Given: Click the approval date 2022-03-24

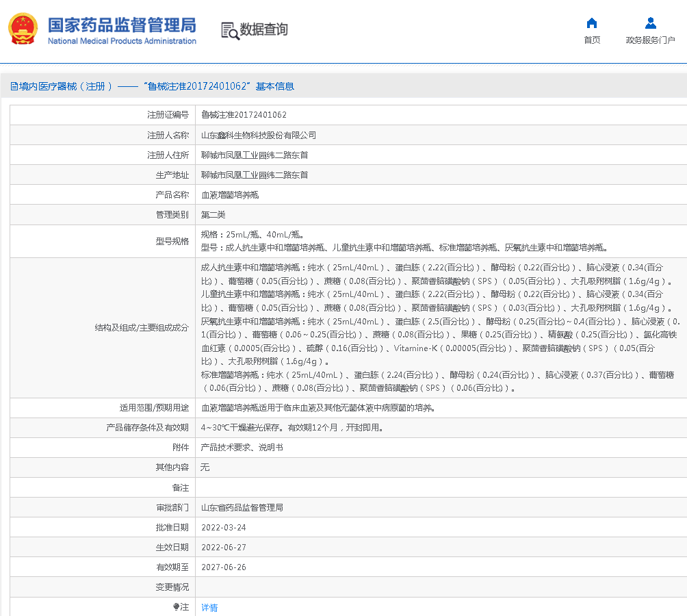Looking at the screenshot, I should (x=224, y=528).
